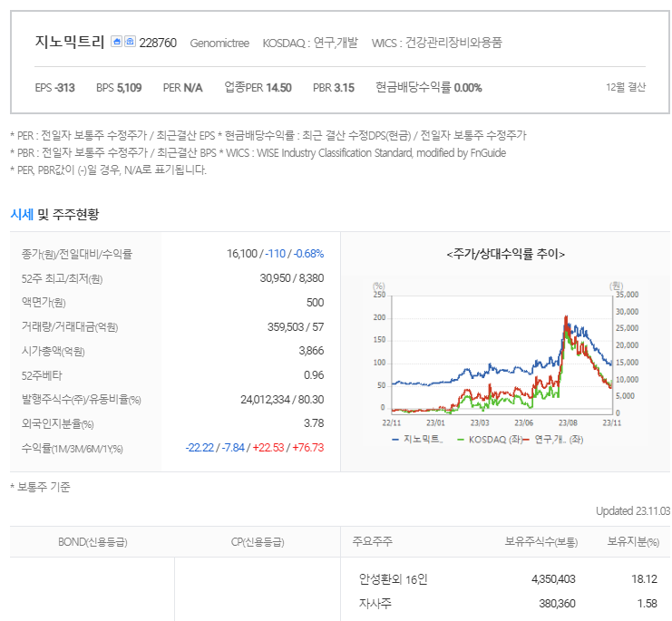This screenshot has height=621, width=672.
Task: Click the CP(신용등급) column header
Action: tap(258, 542)
